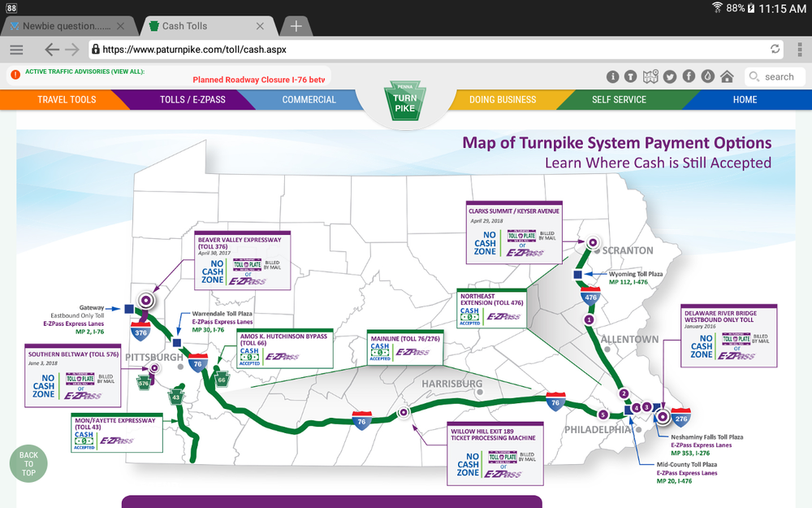Viewport: 812px width, 508px height.
Task: Click the Willow Hill Exit 189 box
Action: tap(495, 454)
